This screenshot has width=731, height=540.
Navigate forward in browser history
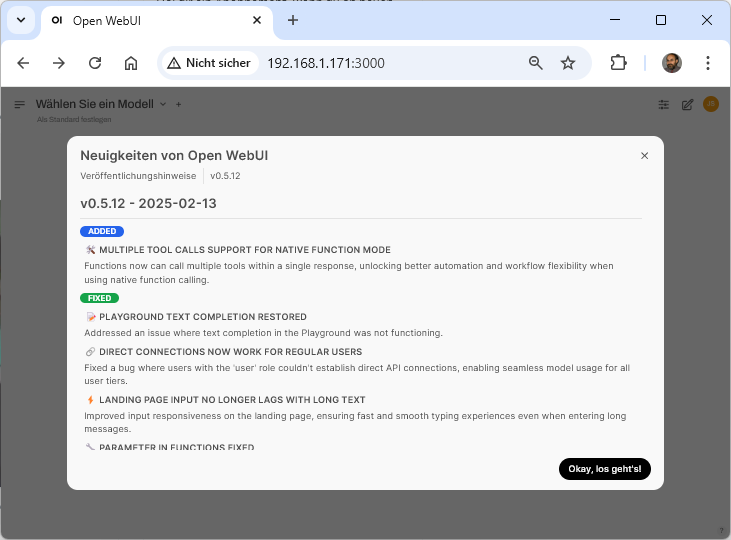coord(59,63)
